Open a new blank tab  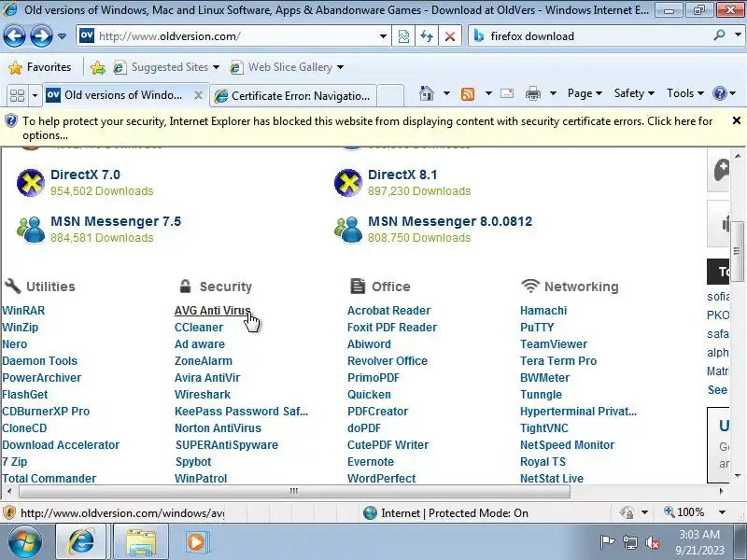coord(390,96)
